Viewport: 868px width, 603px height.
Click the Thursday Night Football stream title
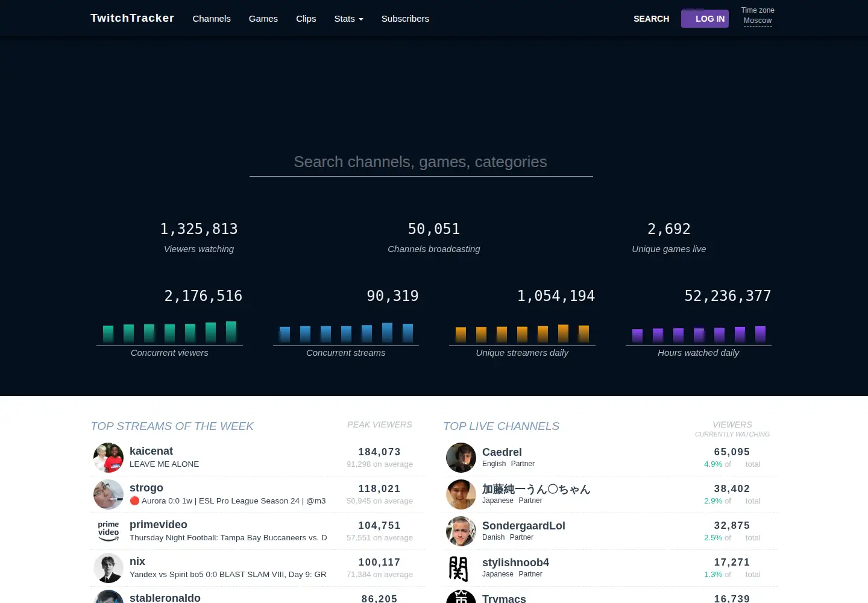[x=228, y=537]
